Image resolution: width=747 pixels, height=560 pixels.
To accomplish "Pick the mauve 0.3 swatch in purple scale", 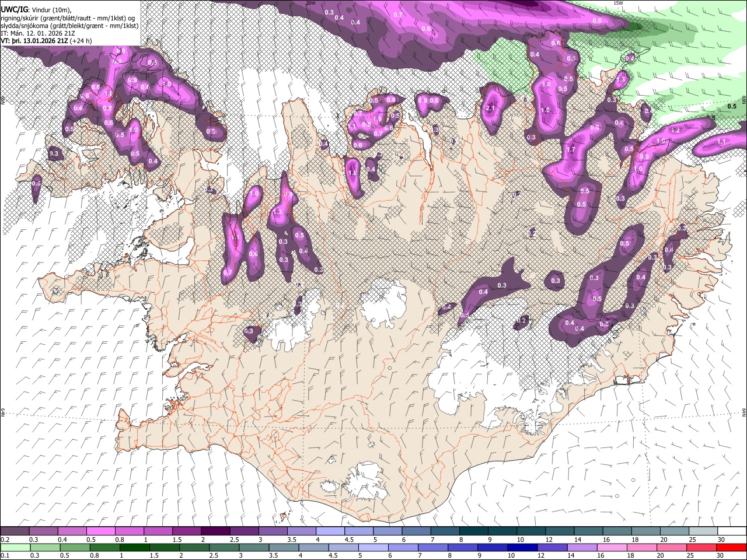I will 43,531.
